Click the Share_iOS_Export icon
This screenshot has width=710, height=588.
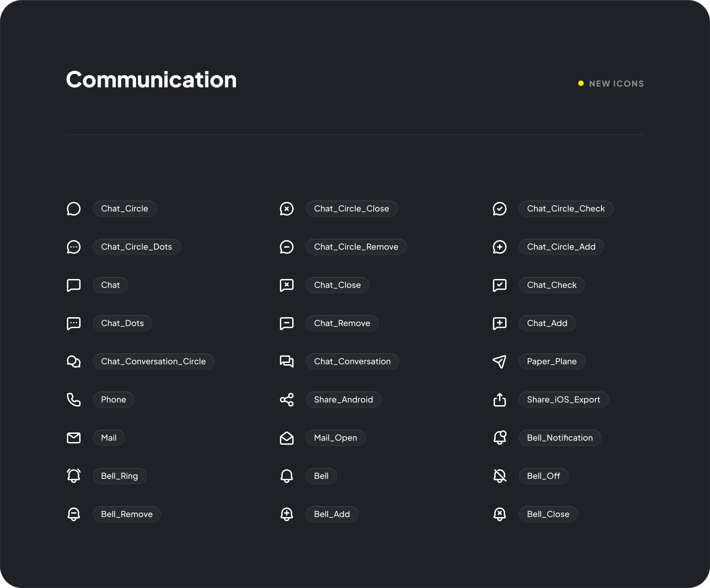[x=500, y=400]
